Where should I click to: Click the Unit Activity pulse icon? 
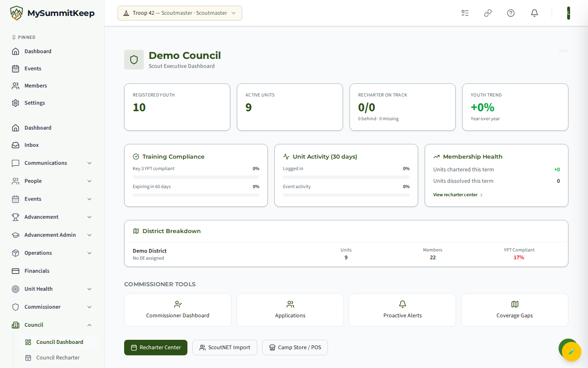click(x=286, y=157)
